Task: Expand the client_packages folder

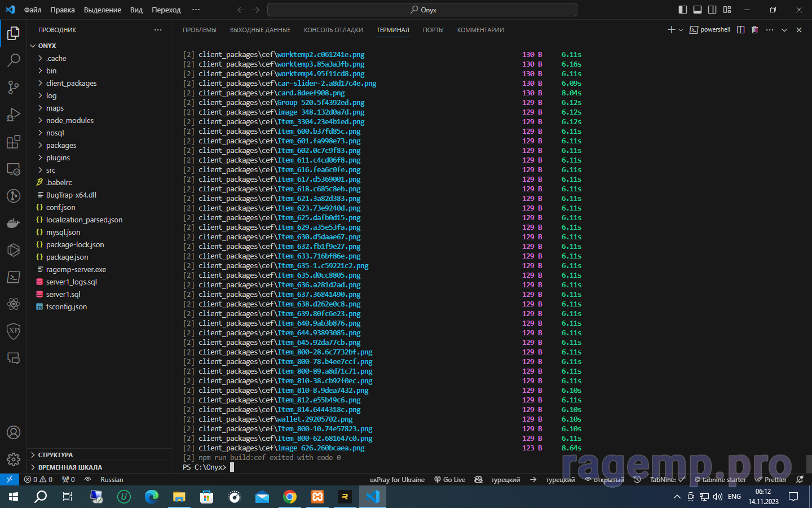Action: click(71, 83)
